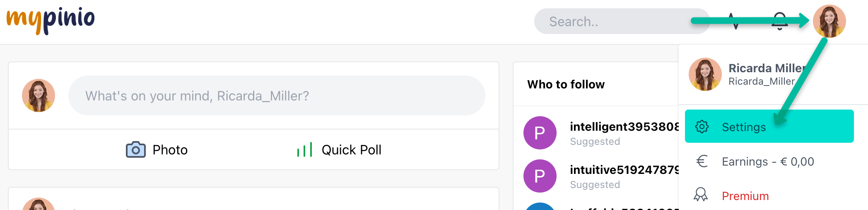Image resolution: width=868 pixels, height=210 pixels.
Task: Open the Premium menu entry
Action: (769, 195)
